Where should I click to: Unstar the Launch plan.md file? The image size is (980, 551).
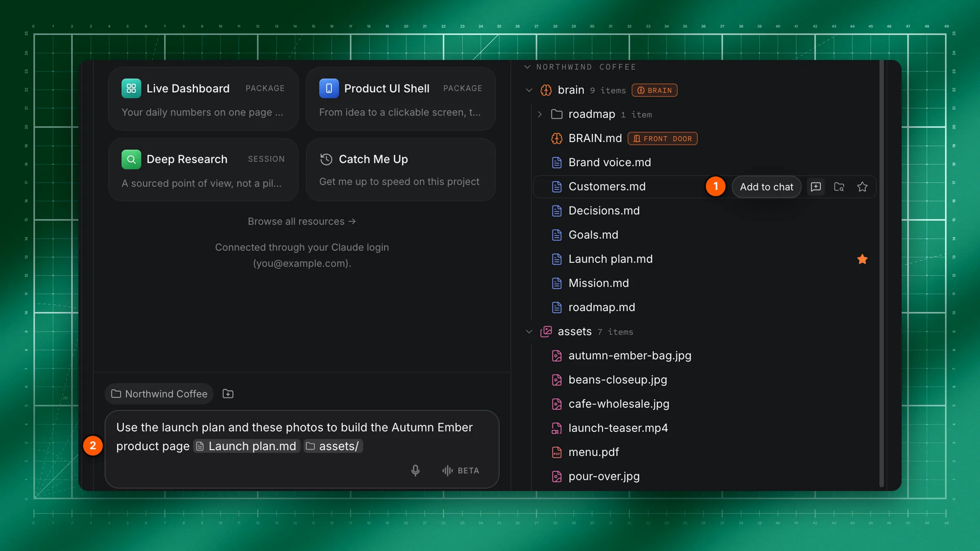pyautogui.click(x=862, y=259)
